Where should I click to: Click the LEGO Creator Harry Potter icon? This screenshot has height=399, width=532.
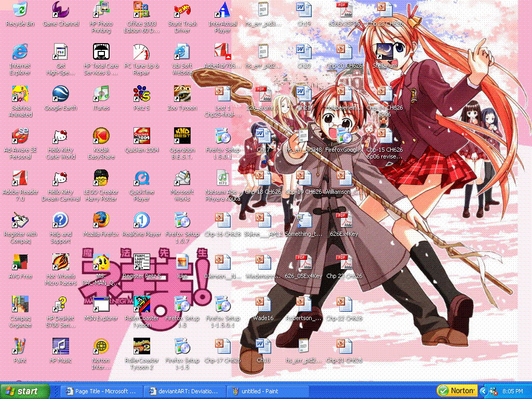tap(101, 178)
